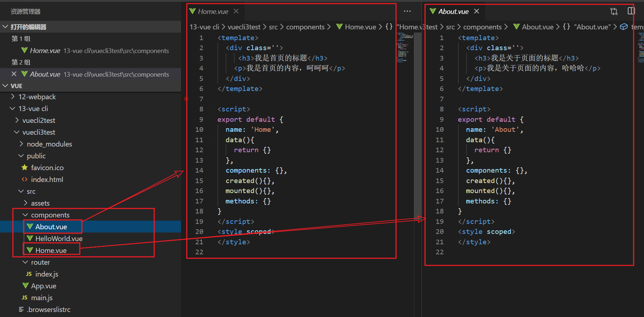Screen dimensions: 644x317
Task: Click the Home.vue editor vertical scrollbar
Action: tap(418, 125)
